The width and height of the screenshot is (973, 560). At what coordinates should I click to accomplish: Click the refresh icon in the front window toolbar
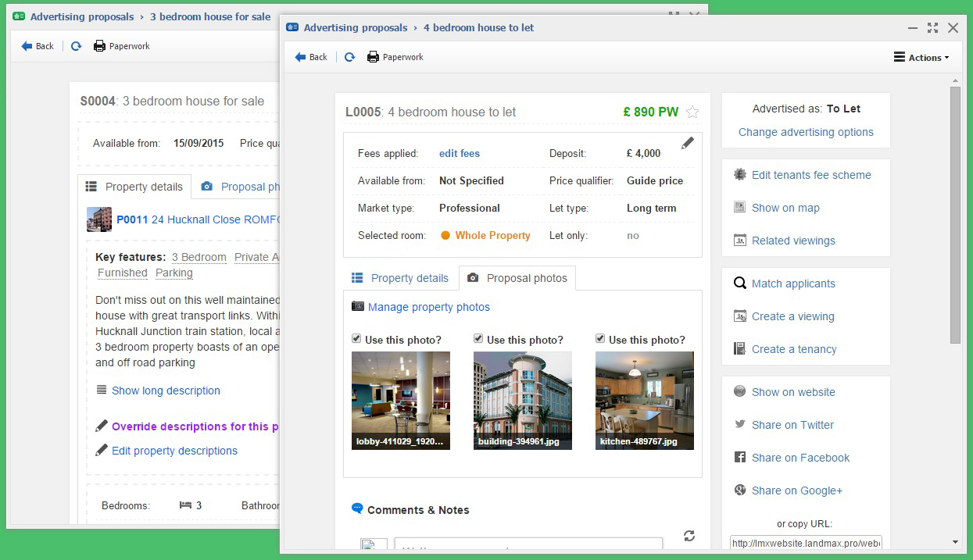pos(350,57)
